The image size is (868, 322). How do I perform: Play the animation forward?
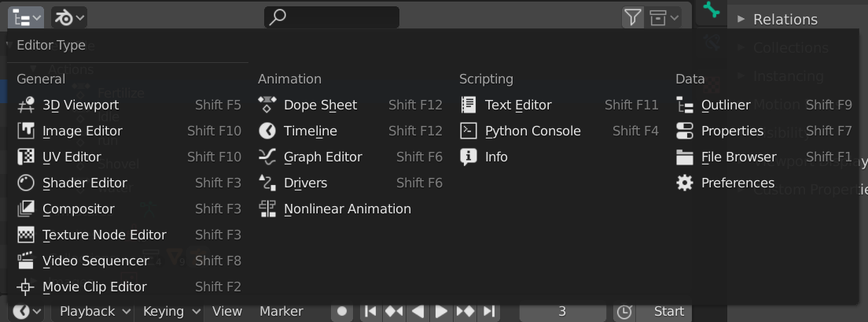click(x=441, y=312)
